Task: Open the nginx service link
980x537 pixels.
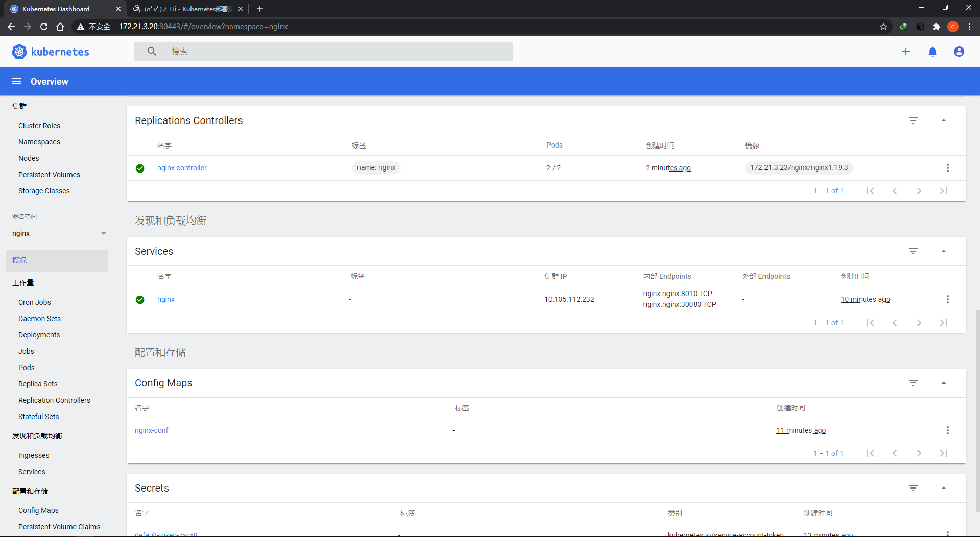Action: pos(166,299)
